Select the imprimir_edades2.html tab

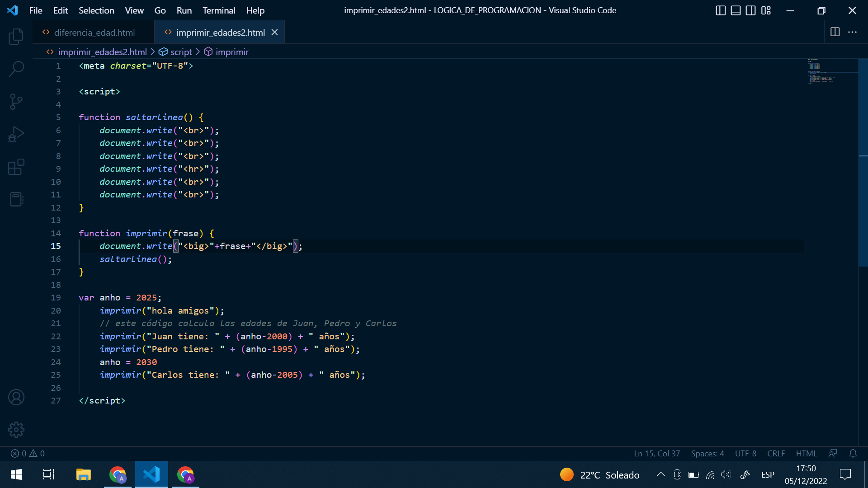[x=220, y=32]
